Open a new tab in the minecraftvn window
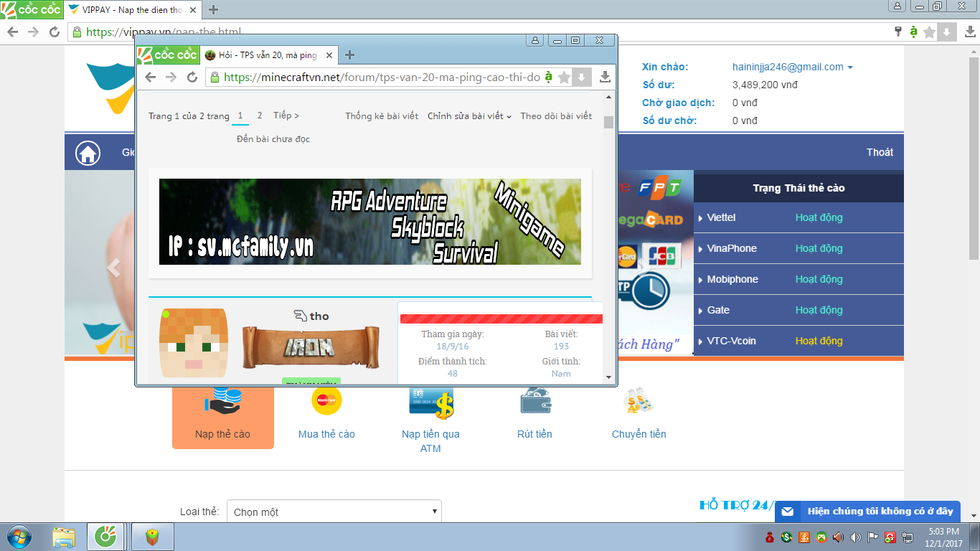Image resolution: width=980 pixels, height=551 pixels. (349, 55)
